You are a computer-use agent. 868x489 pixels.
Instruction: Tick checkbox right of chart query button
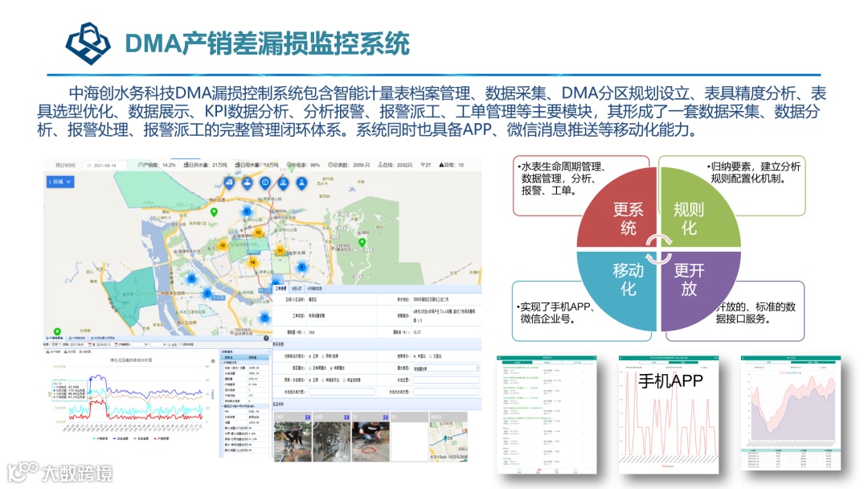(x=181, y=344)
